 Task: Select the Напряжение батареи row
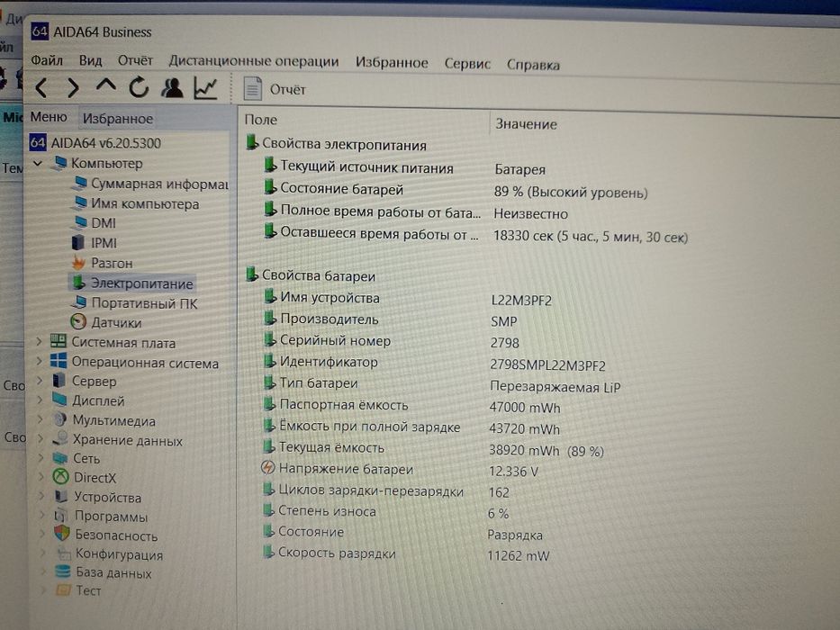click(338, 469)
